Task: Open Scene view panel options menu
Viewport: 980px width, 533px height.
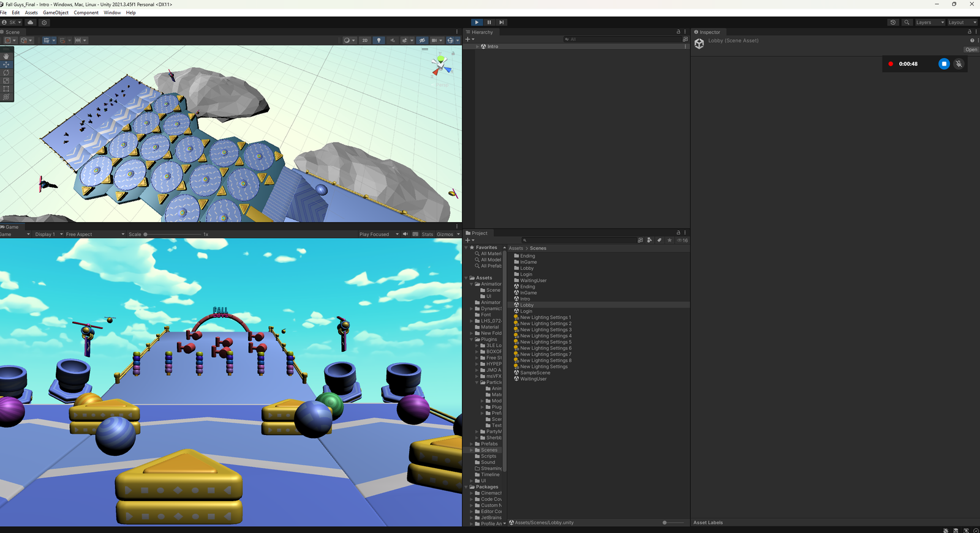Action: (457, 32)
